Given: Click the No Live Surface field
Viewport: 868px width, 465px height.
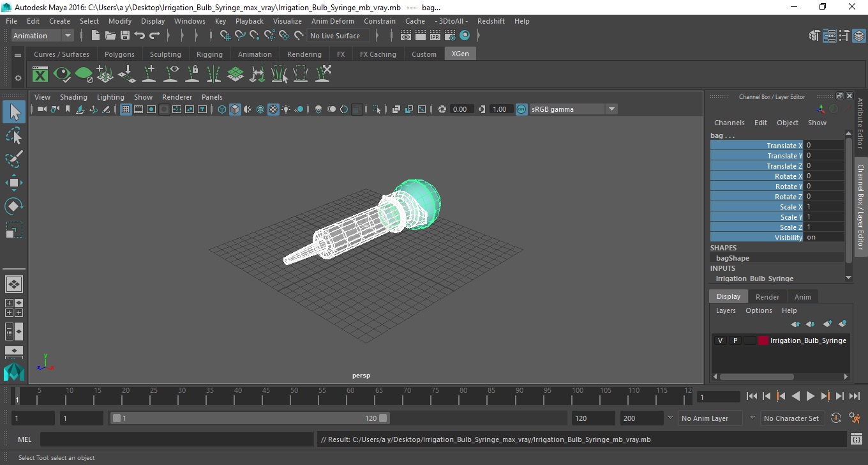Looking at the screenshot, I should pyautogui.click(x=338, y=36).
